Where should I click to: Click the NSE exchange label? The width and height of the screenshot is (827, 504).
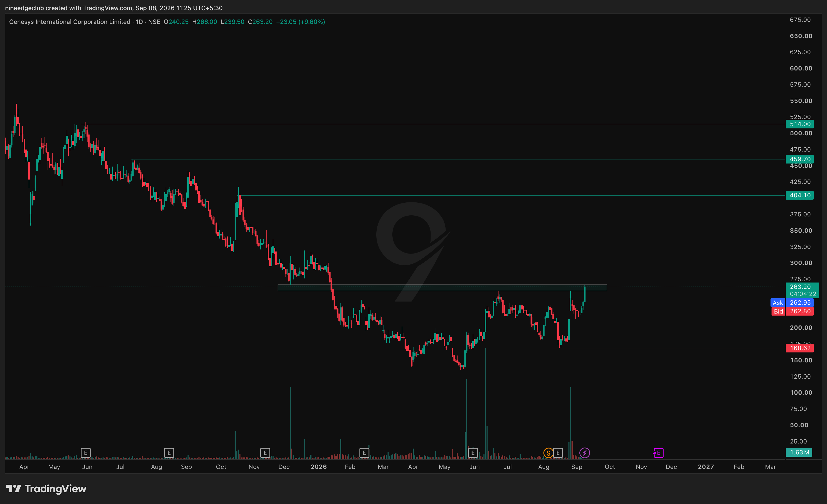pyautogui.click(x=154, y=22)
